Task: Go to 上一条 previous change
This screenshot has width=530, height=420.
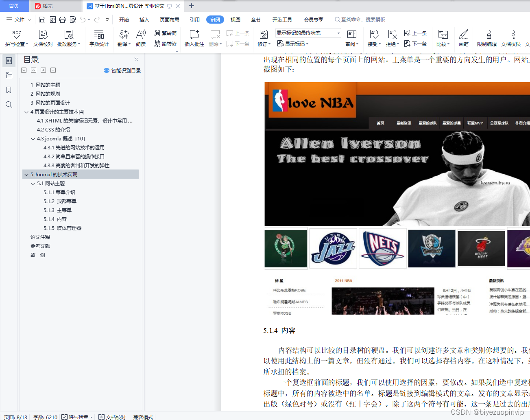Action: point(416,33)
